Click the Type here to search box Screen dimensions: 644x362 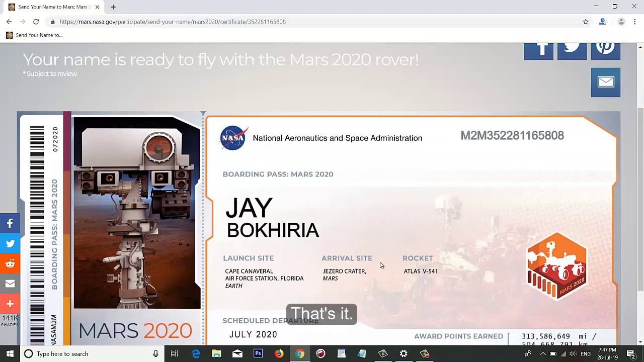pyautogui.click(x=92, y=354)
